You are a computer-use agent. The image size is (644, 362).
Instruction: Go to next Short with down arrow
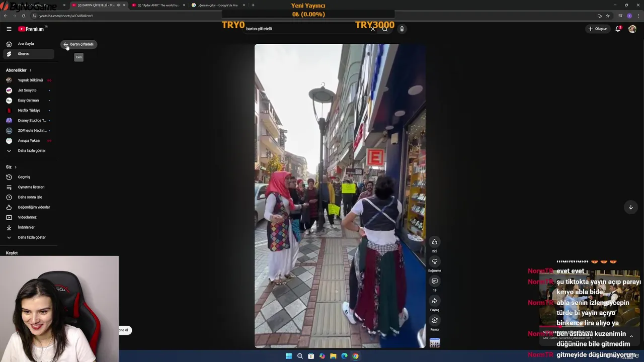point(630,207)
